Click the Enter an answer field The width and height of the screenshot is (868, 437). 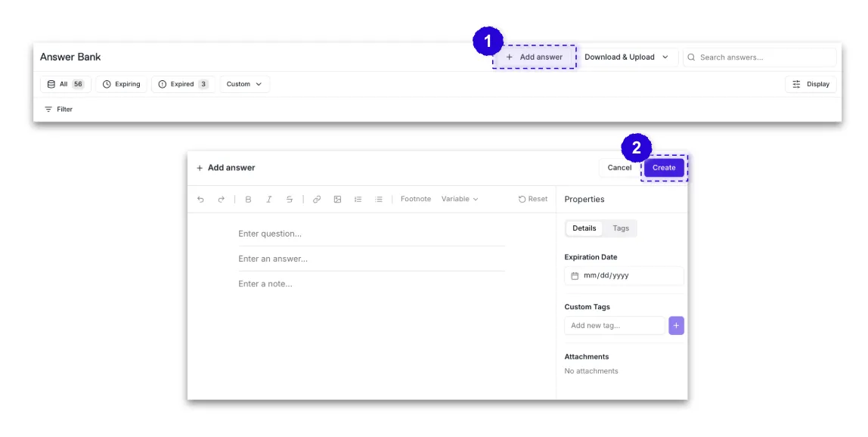(371, 259)
